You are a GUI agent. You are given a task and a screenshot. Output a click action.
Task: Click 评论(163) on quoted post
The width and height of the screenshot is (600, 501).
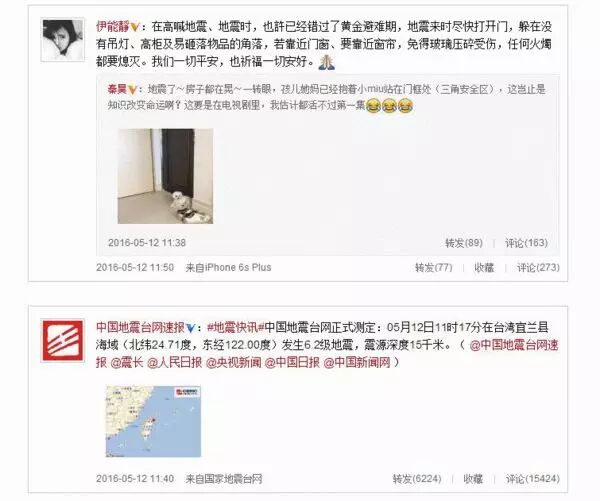click(x=526, y=243)
